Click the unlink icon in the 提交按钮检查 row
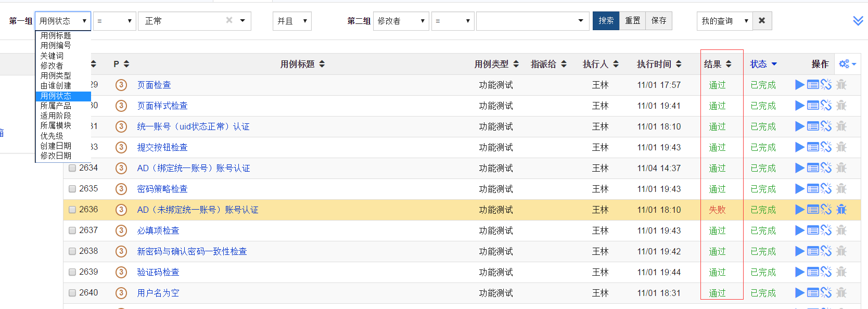This screenshot has width=868, height=309. [826, 147]
